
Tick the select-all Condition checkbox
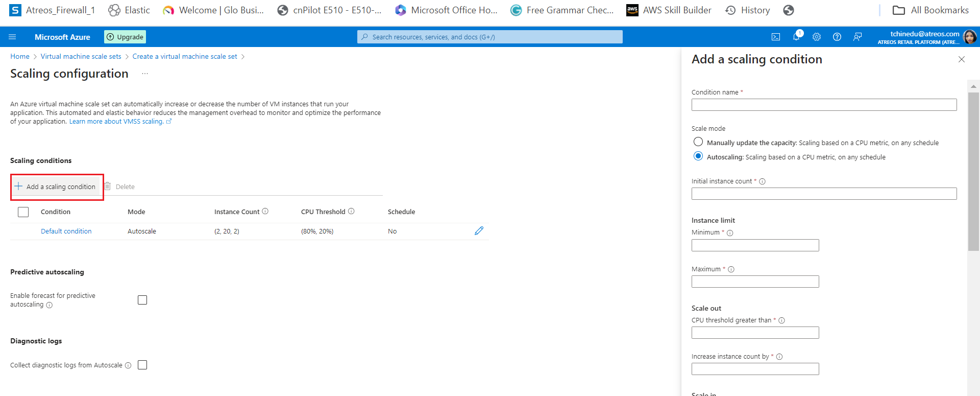click(x=23, y=212)
